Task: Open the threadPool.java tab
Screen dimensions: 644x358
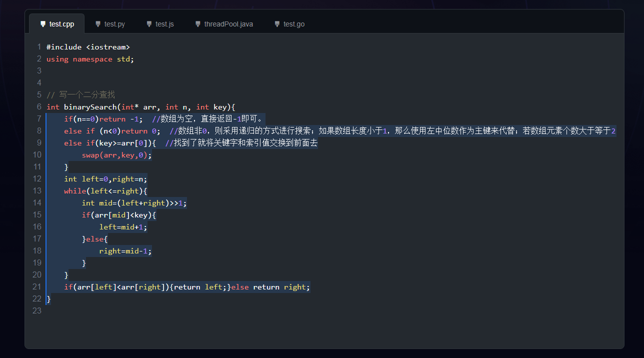Action: (224, 24)
